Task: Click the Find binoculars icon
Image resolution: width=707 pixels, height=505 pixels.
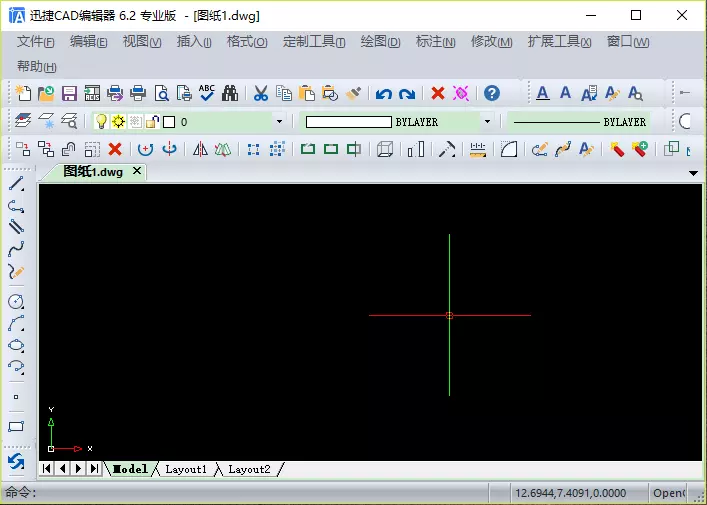Action: [230, 93]
